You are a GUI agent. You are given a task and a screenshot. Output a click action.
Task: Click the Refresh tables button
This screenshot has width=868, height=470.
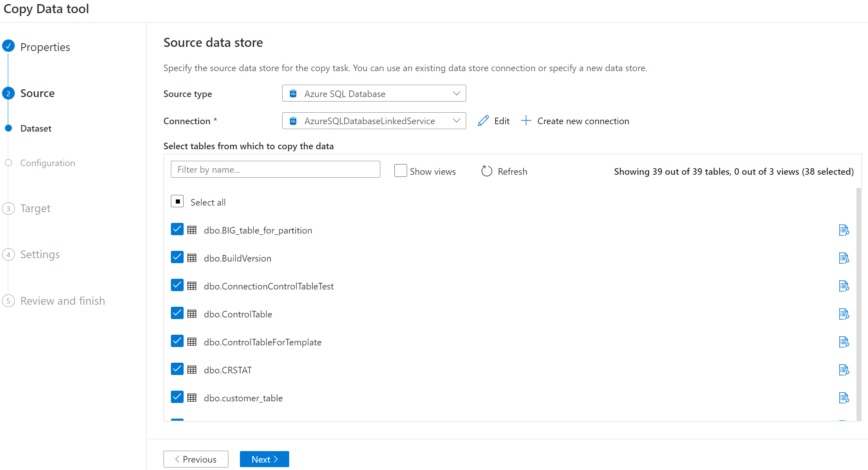point(503,171)
